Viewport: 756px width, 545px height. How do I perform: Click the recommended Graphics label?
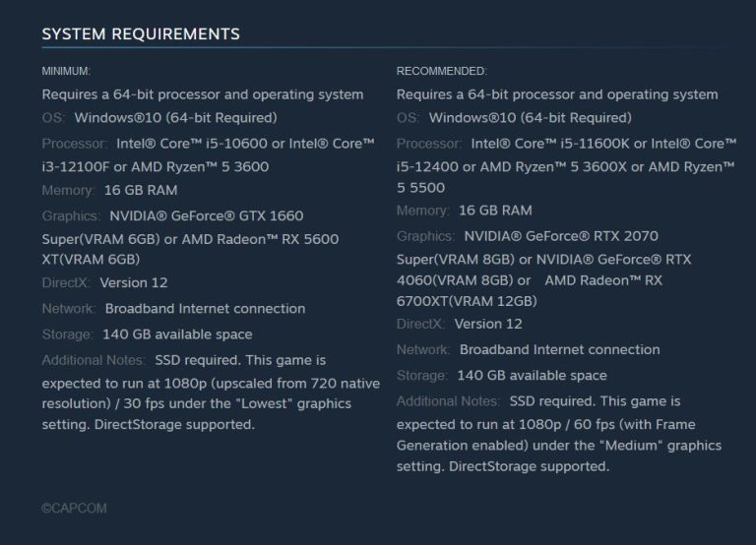click(x=426, y=236)
